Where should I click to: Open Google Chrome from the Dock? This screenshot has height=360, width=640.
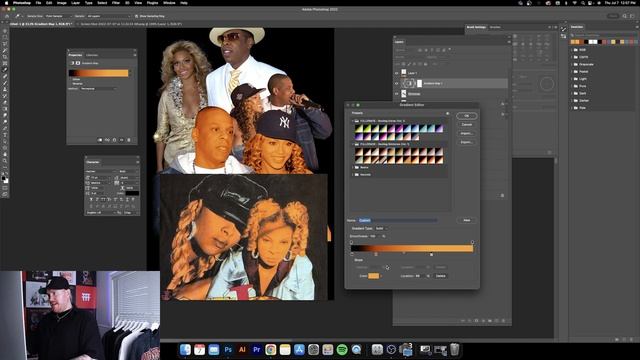[271, 350]
